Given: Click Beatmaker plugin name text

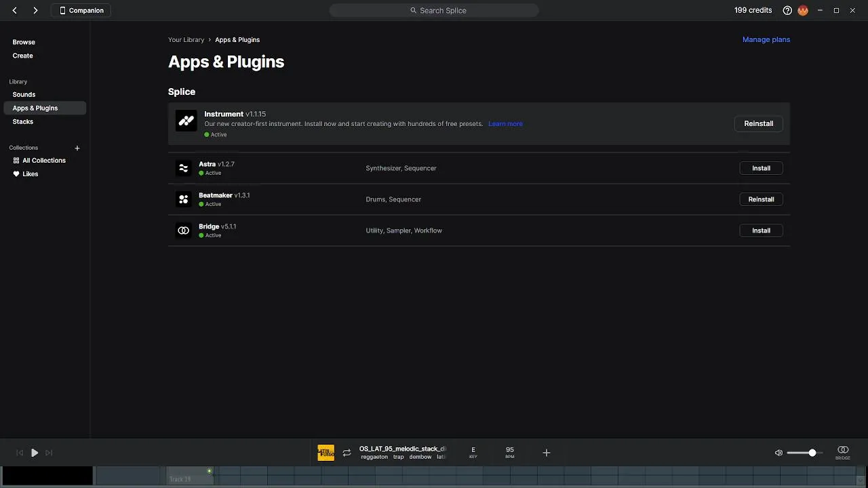Looking at the screenshot, I should coord(216,195).
